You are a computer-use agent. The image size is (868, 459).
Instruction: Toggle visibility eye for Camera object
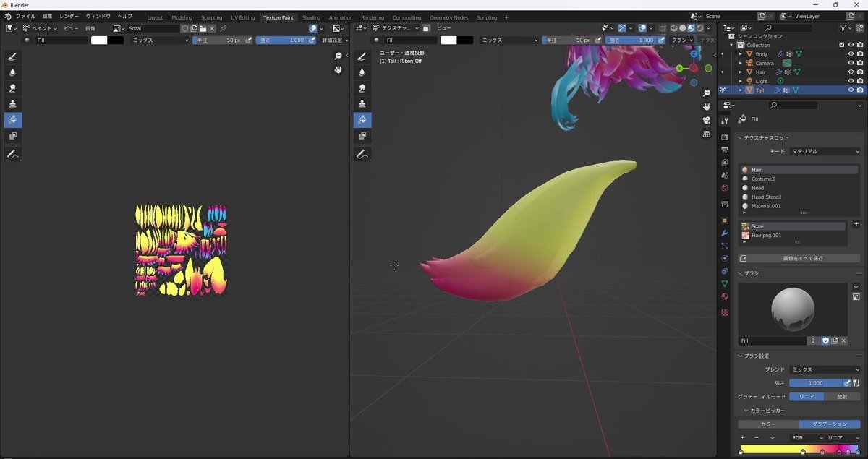click(851, 63)
